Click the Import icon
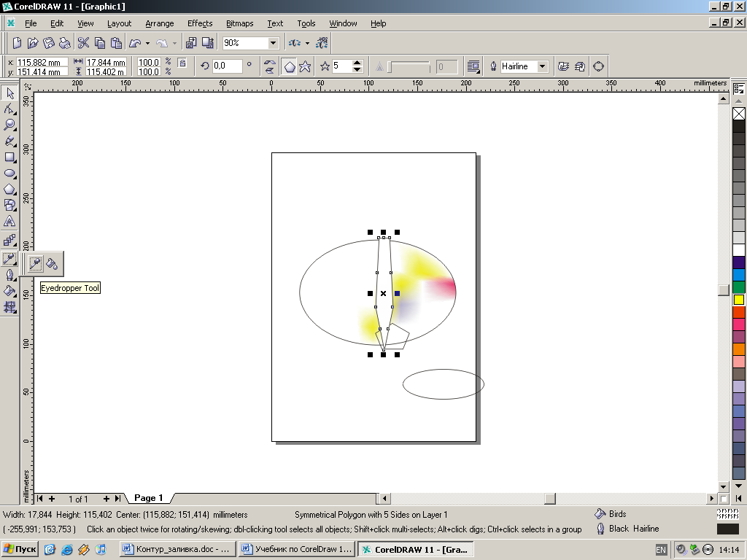The height and width of the screenshot is (560, 747). coord(191,43)
